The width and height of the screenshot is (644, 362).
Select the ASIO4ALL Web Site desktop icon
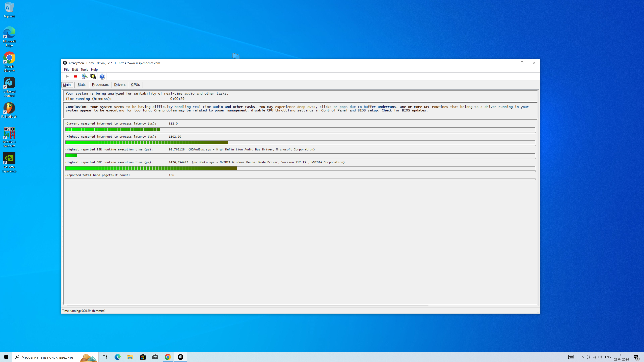9,137
